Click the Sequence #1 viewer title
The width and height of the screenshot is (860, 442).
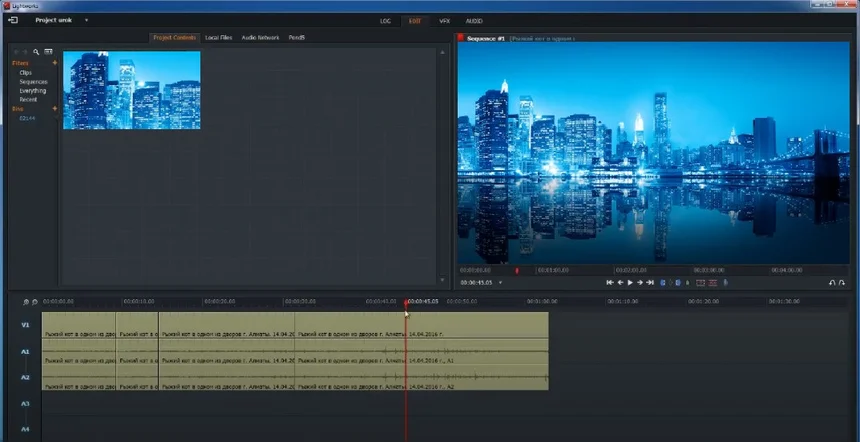coord(485,39)
